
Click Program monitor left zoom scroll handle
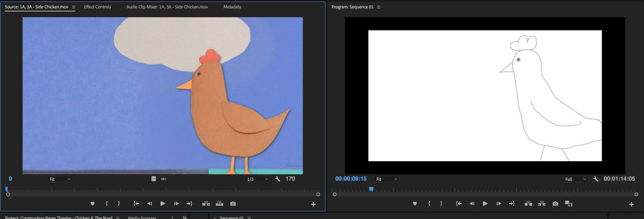(x=334, y=194)
